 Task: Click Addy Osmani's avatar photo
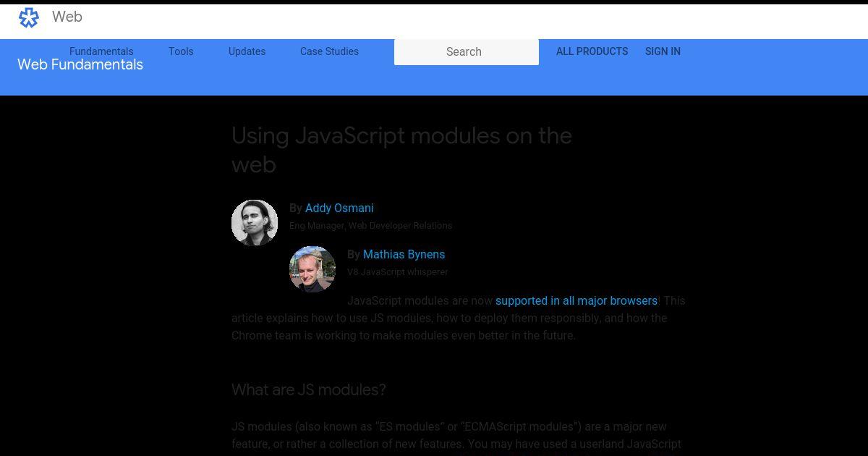[255, 223]
